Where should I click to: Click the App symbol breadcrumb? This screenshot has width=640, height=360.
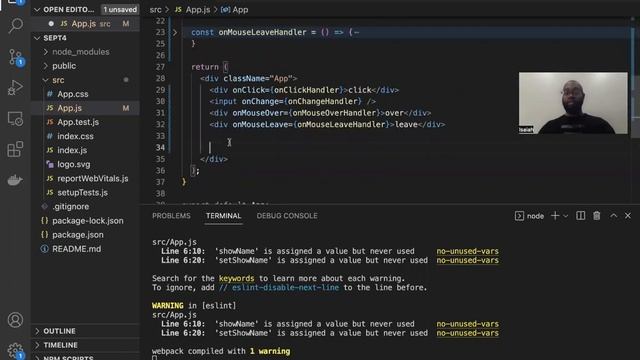tap(235, 9)
